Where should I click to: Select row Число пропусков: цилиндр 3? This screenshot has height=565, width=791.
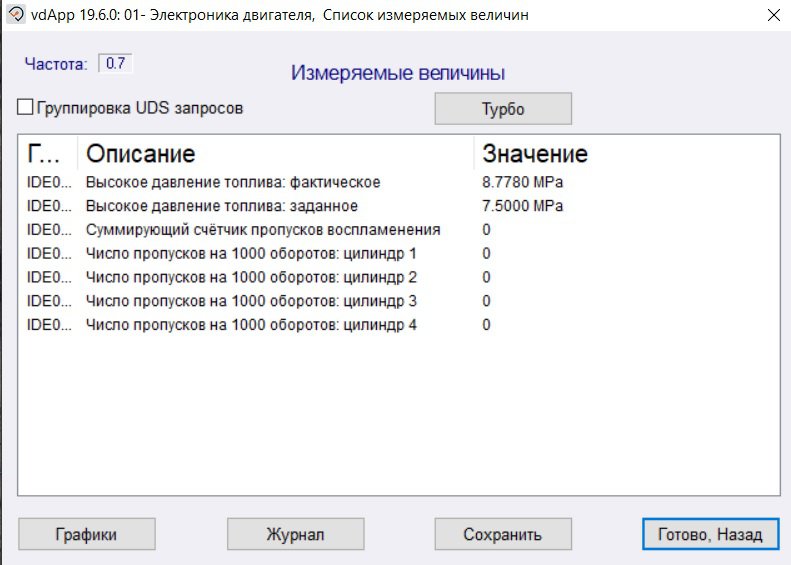[399, 301]
